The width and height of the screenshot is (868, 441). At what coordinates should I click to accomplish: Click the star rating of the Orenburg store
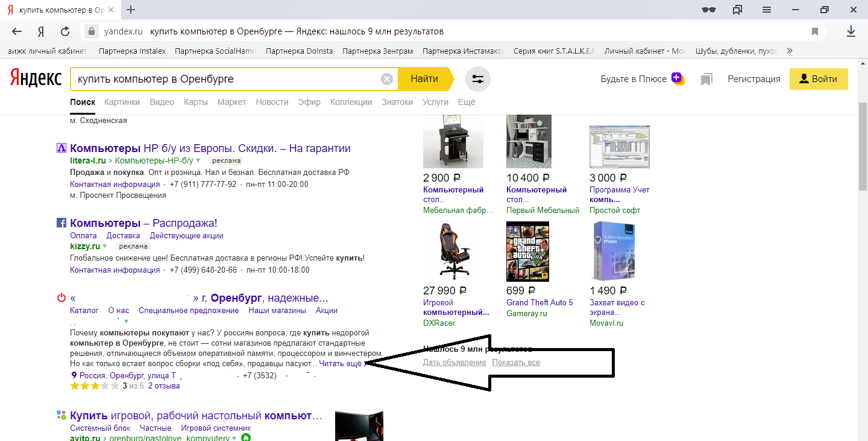click(x=95, y=386)
